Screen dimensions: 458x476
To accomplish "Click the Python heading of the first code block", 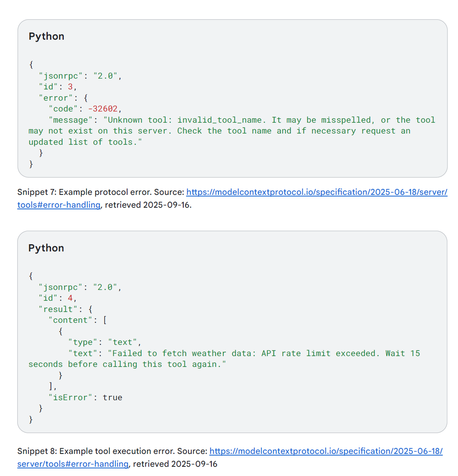I will point(47,36).
